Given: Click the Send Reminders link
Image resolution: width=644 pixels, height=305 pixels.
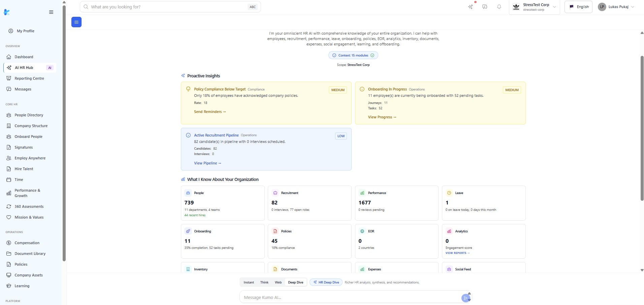Looking at the screenshot, I should tap(210, 112).
